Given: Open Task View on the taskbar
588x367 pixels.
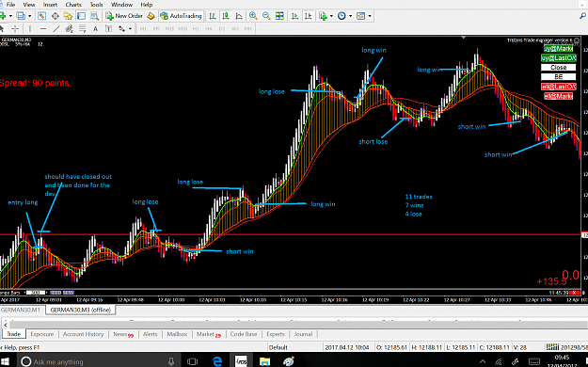Looking at the screenshot, I should point(192,361).
